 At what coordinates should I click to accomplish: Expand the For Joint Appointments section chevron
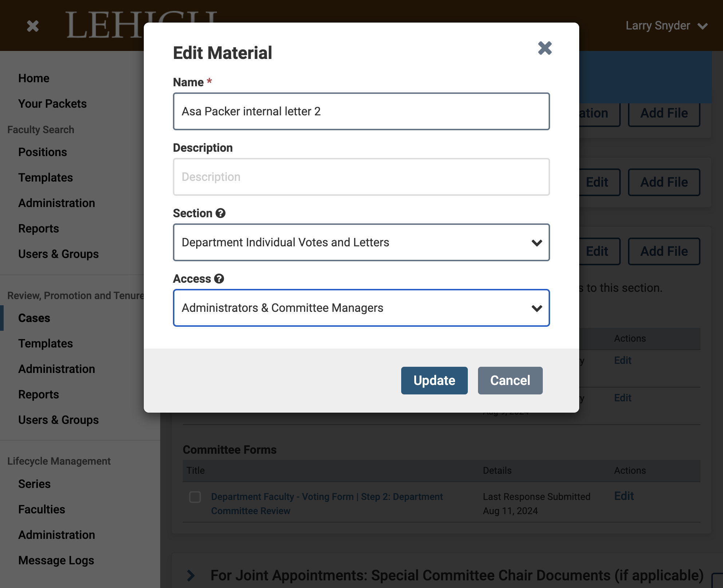tap(191, 575)
